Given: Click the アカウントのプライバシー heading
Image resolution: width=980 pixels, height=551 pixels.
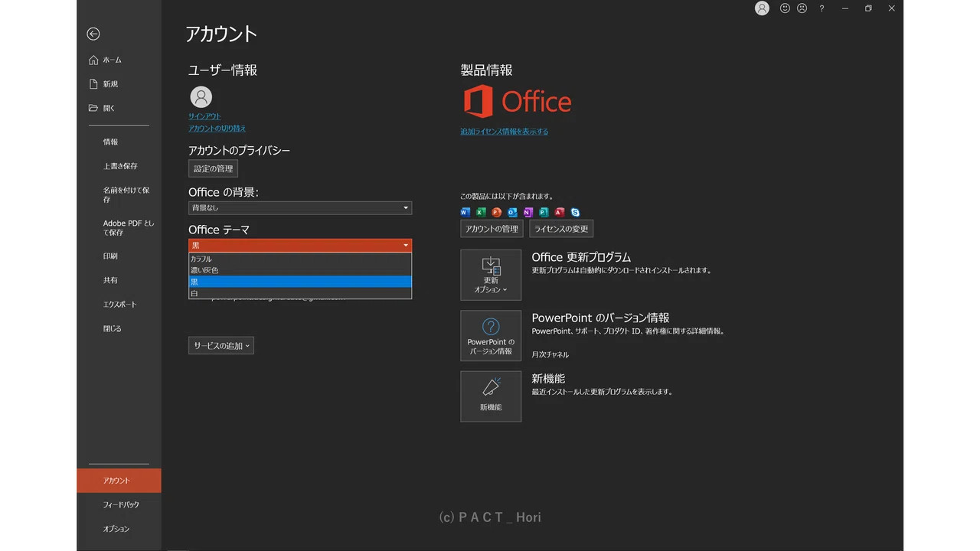Looking at the screenshot, I should pos(239,151).
